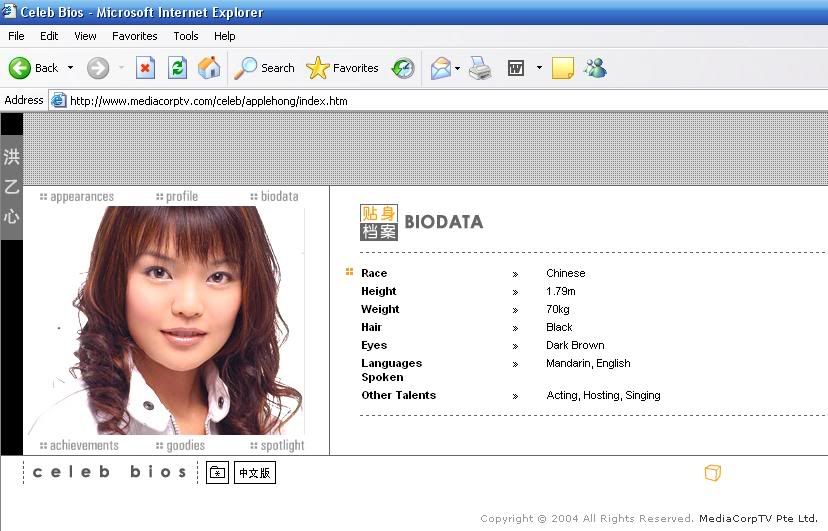This screenshot has height=531, width=828.
Task: Open the View menu
Action: point(85,36)
